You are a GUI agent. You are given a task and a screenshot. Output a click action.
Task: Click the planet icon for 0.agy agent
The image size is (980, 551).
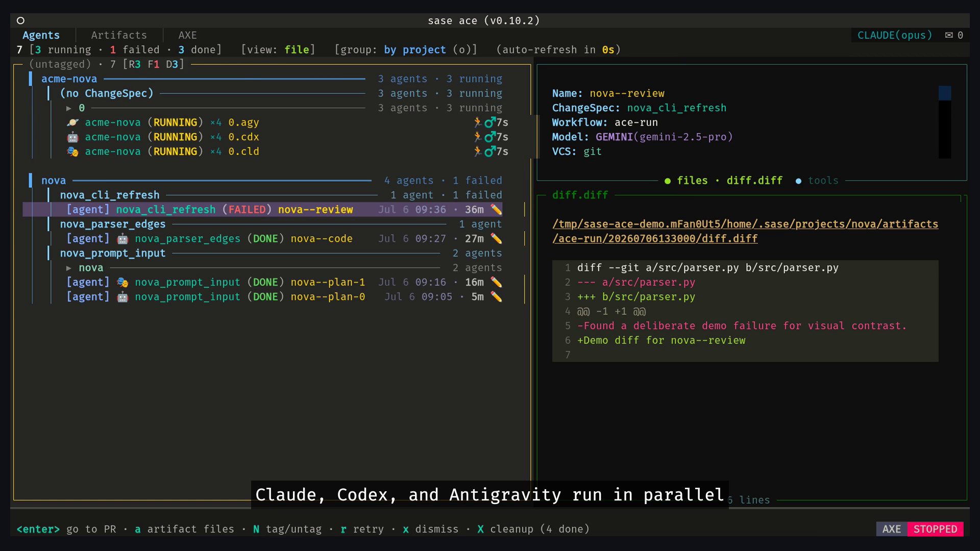[x=72, y=122]
